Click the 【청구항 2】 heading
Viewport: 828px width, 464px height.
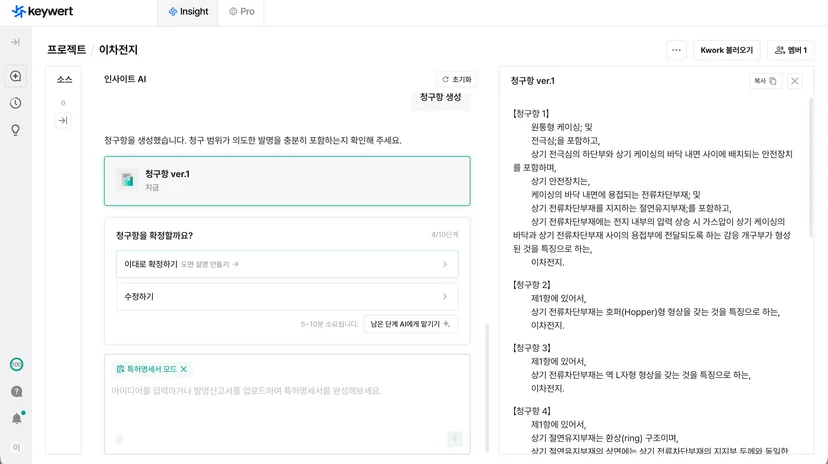[532, 285]
